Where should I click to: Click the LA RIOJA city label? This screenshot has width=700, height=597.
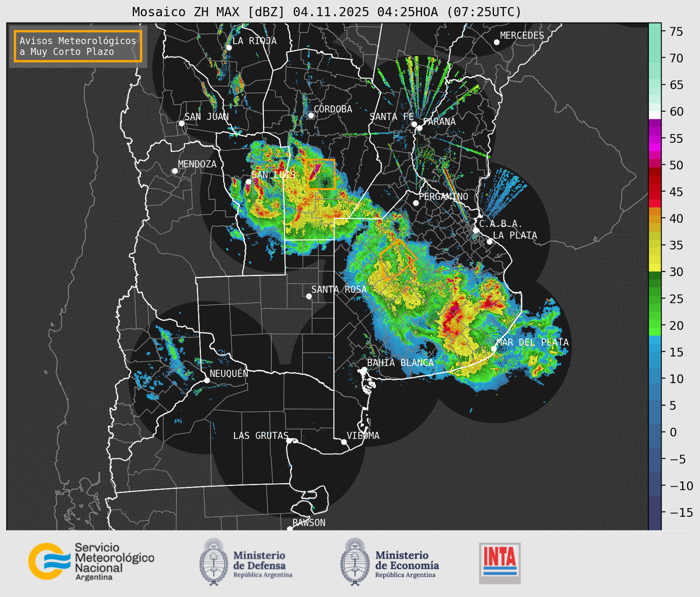coord(254,41)
